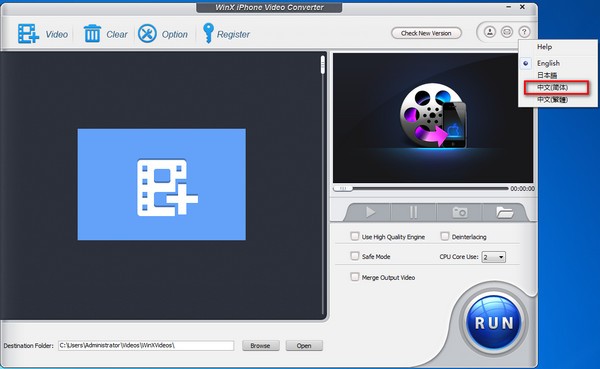Click the Browse button
This screenshot has width=600, height=369.
261,346
